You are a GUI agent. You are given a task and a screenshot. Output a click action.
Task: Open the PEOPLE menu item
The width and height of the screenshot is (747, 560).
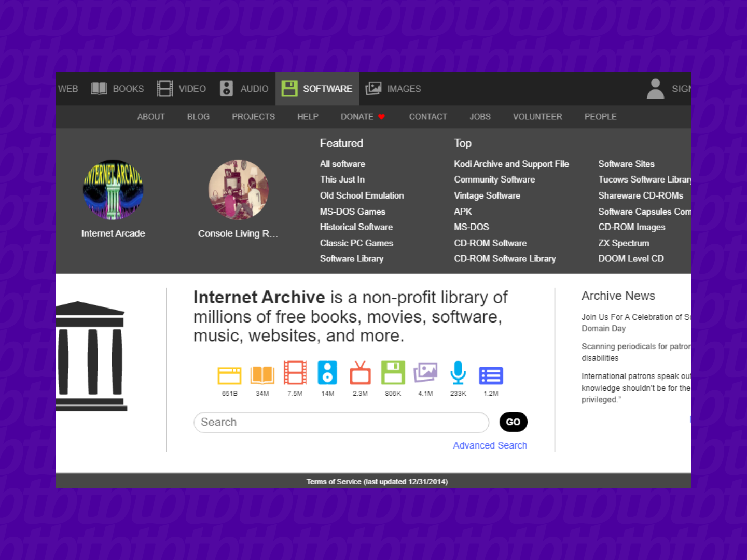point(601,117)
